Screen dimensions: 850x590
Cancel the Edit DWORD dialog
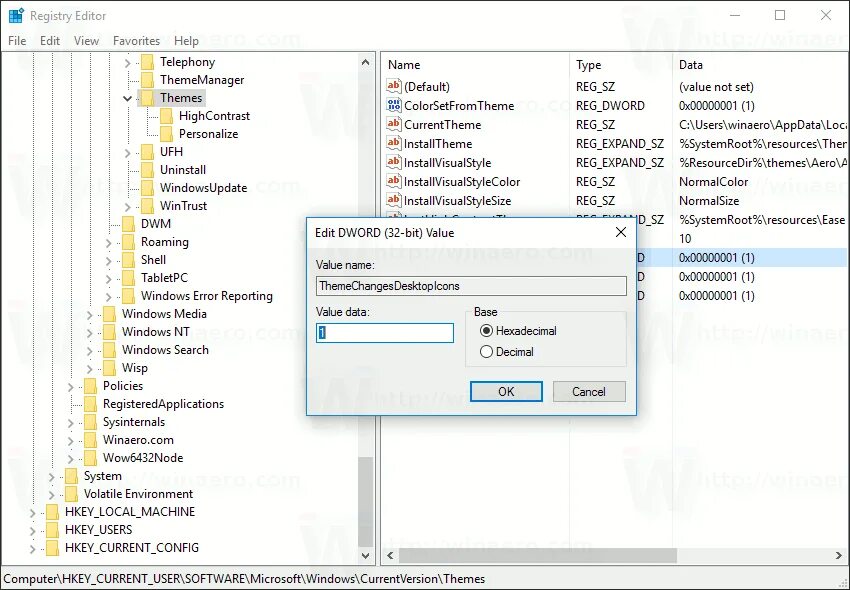[589, 392]
